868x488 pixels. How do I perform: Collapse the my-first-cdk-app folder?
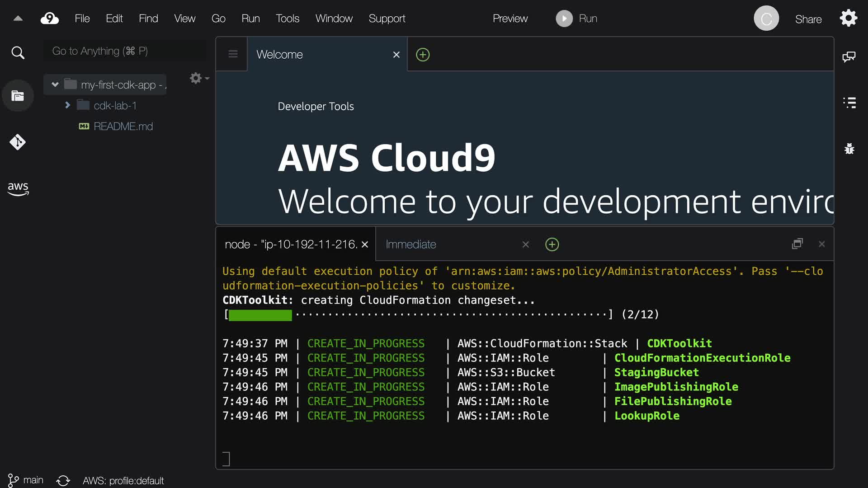pos(55,84)
